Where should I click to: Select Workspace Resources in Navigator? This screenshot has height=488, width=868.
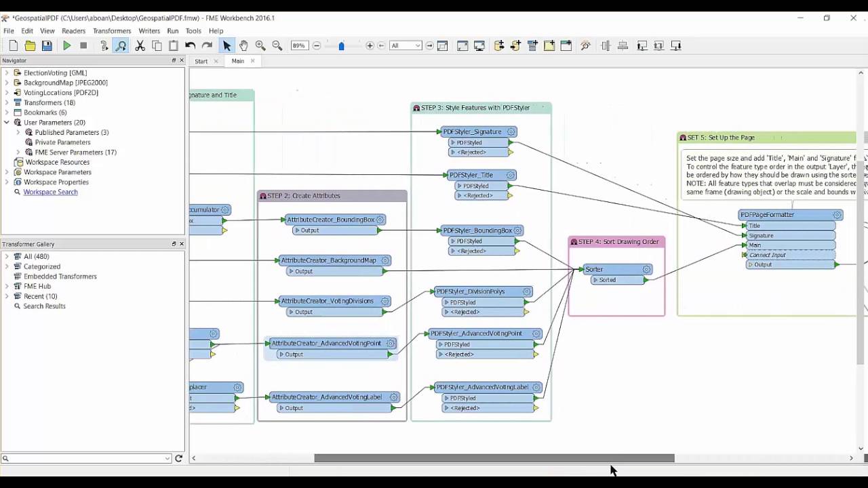click(x=58, y=162)
